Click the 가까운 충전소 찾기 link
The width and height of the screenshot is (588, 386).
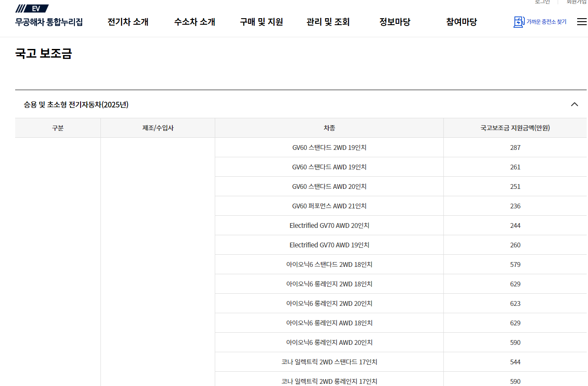click(546, 22)
